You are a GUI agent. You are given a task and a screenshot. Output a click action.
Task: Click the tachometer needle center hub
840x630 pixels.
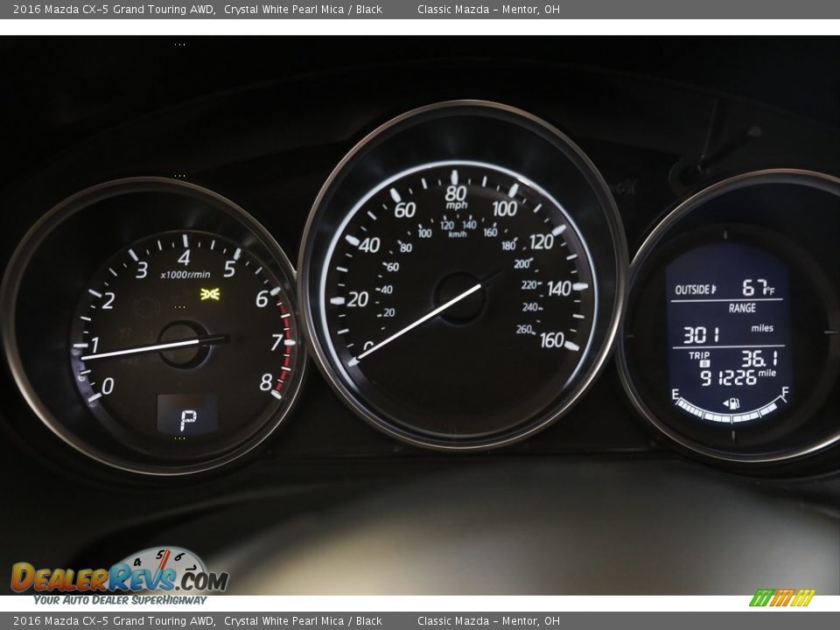(183, 343)
